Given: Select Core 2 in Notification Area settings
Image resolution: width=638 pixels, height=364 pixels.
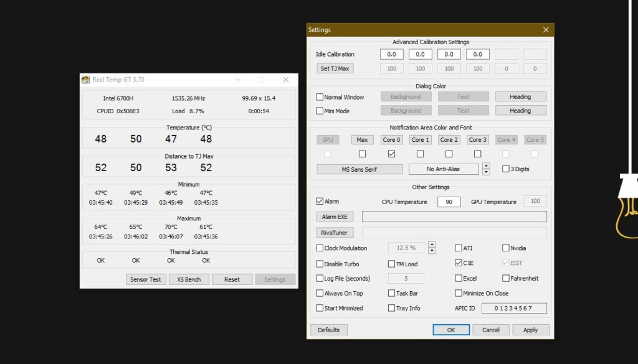Looking at the screenshot, I should (x=449, y=139).
